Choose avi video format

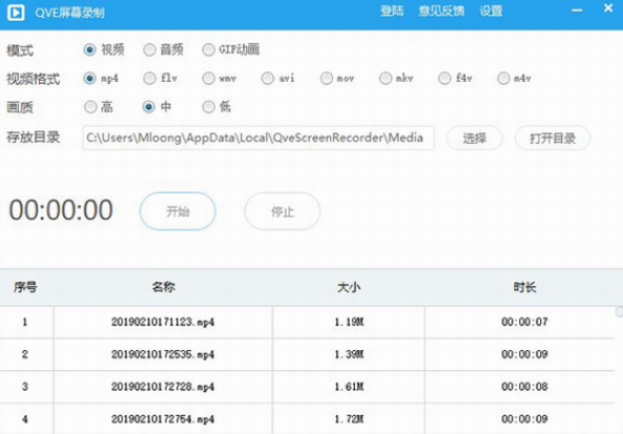tap(268, 77)
